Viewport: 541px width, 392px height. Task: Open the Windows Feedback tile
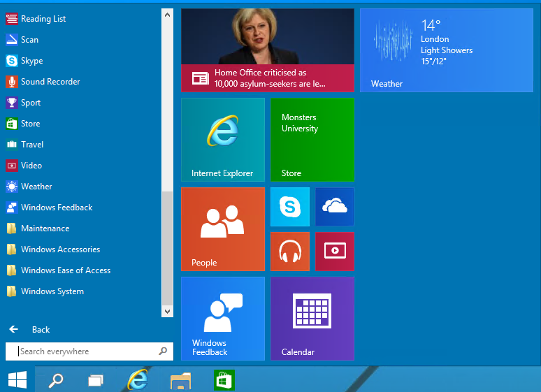click(223, 319)
